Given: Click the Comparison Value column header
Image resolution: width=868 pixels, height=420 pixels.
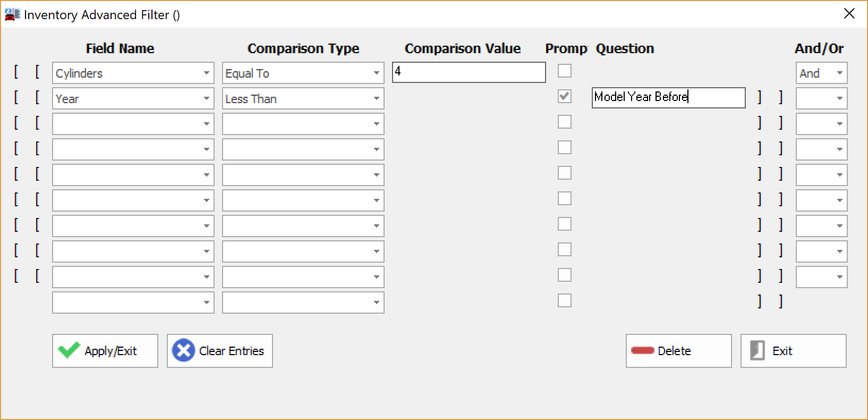Looking at the screenshot, I should click(x=463, y=48).
